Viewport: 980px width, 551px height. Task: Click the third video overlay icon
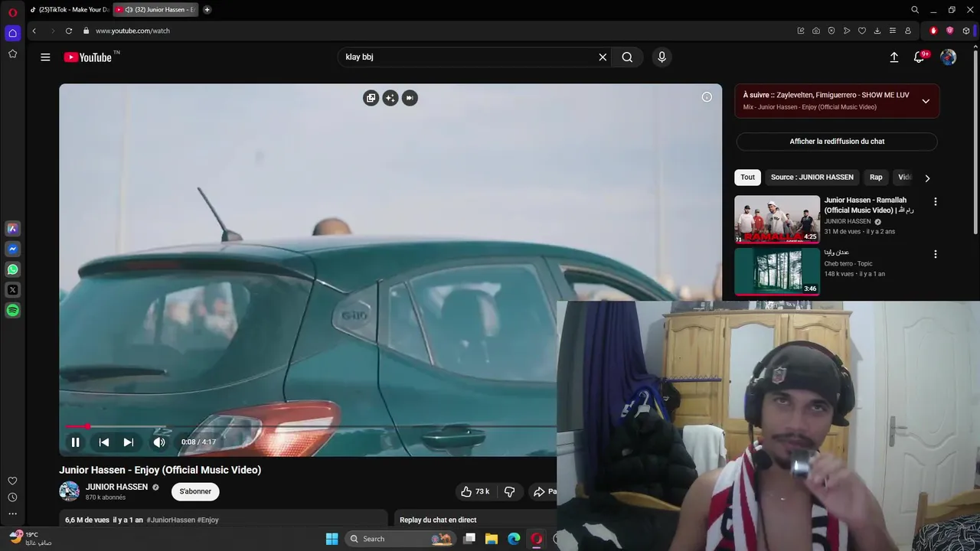[410, 98]
